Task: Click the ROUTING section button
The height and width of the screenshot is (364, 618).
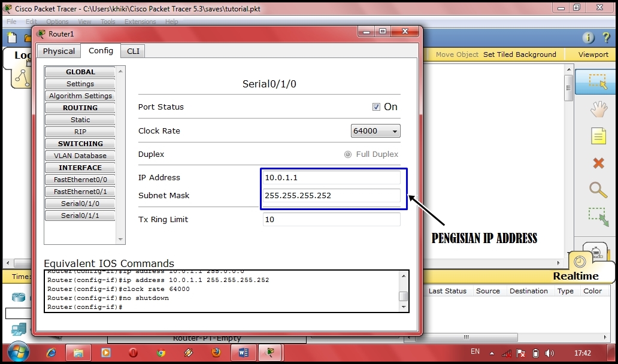Action: point(80,108)
